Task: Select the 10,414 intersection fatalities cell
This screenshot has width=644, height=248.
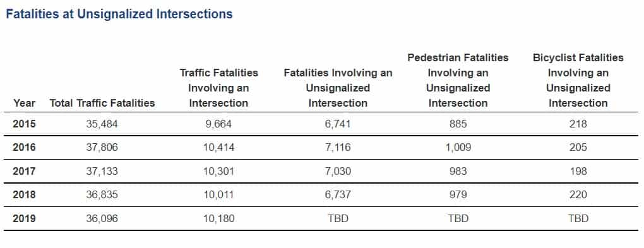Action: point(218,148)
